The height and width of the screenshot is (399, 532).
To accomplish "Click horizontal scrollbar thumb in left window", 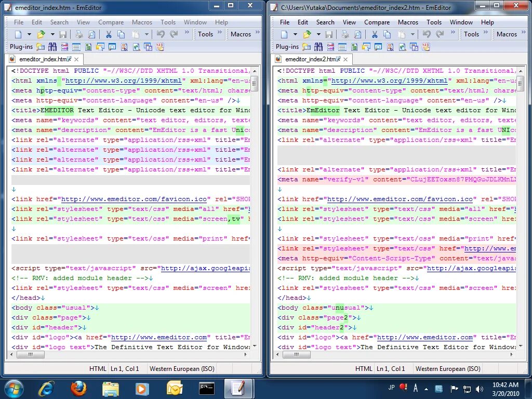I will coord(31,354).
